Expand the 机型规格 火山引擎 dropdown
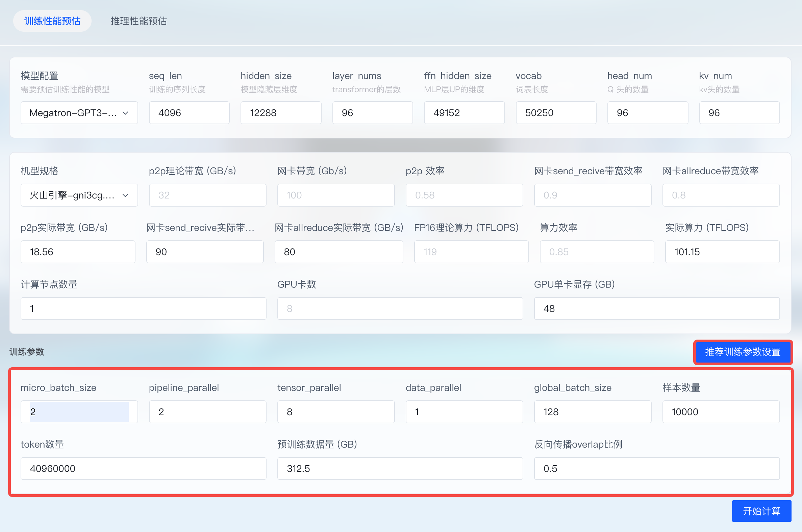 click(79, 195)
